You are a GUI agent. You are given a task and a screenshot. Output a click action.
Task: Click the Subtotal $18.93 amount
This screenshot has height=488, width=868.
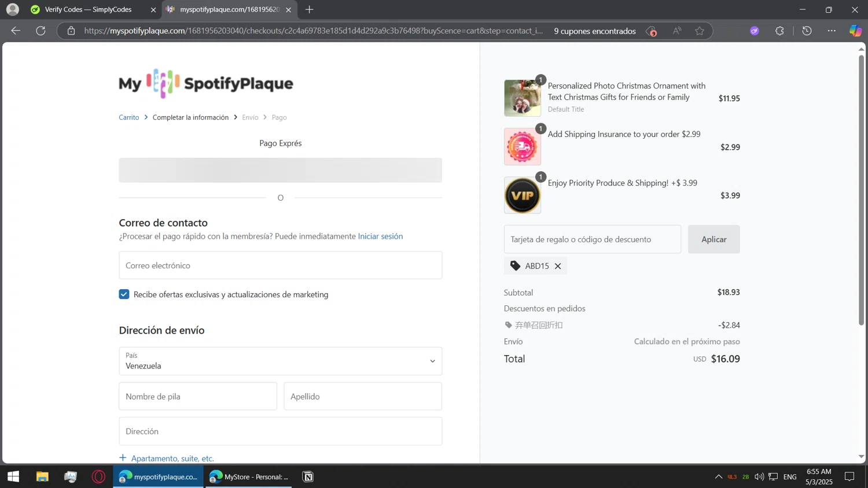729,293
